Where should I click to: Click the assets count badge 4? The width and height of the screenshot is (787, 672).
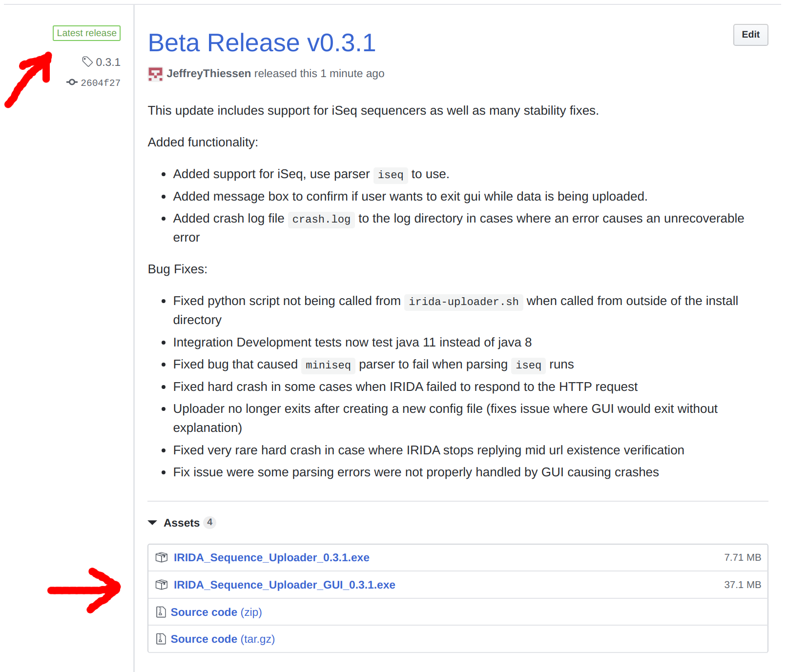point(209,522)
